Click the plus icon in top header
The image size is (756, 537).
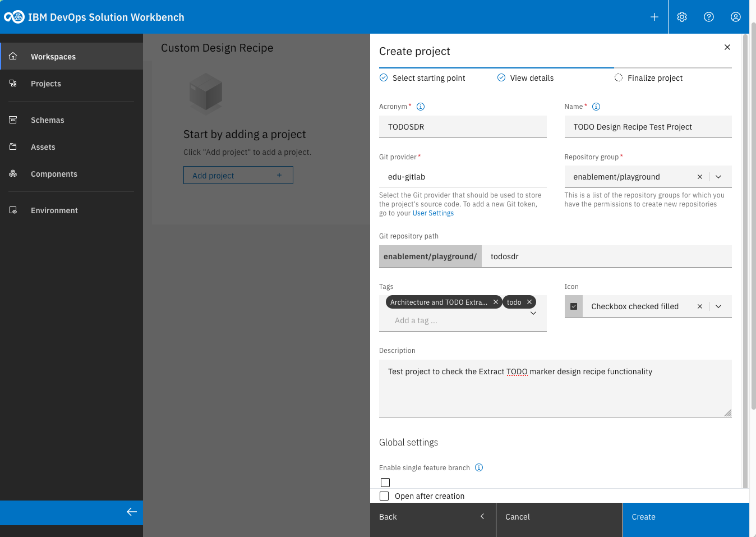coord(654,17)
